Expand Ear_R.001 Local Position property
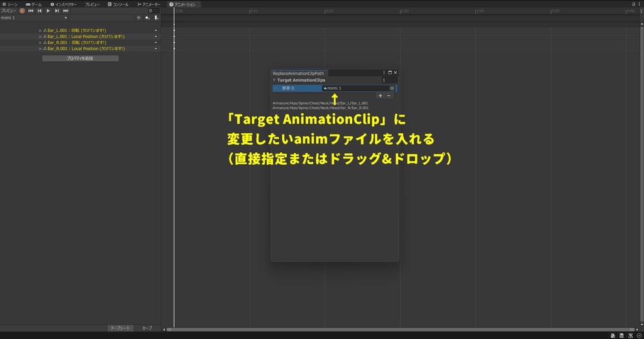Viewport: 644px width, 339px height. pyautogui.click(x=40, y=48)
